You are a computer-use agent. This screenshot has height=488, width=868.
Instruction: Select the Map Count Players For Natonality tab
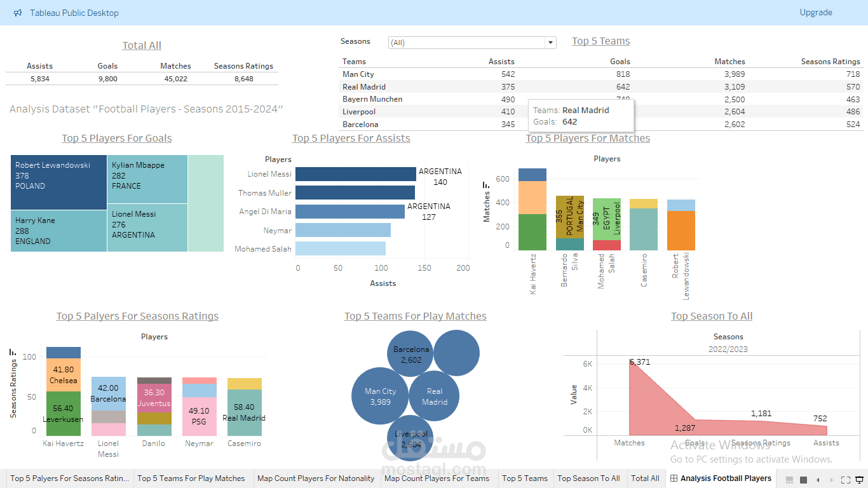point(316,478)
